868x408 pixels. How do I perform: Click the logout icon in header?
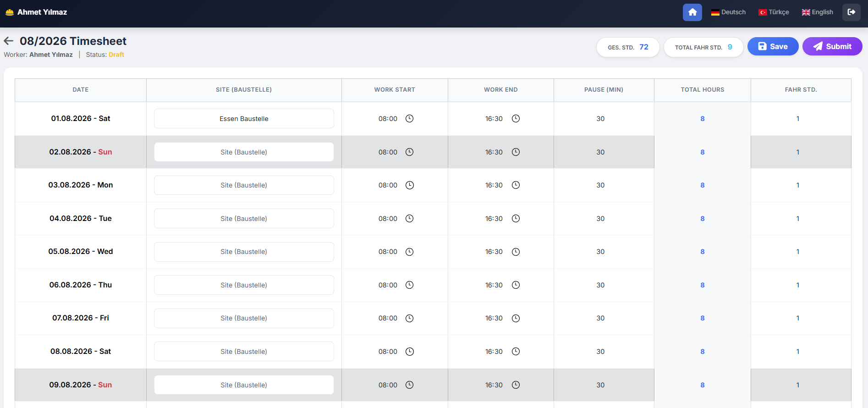pyautogui.click(x=851, y=12)
